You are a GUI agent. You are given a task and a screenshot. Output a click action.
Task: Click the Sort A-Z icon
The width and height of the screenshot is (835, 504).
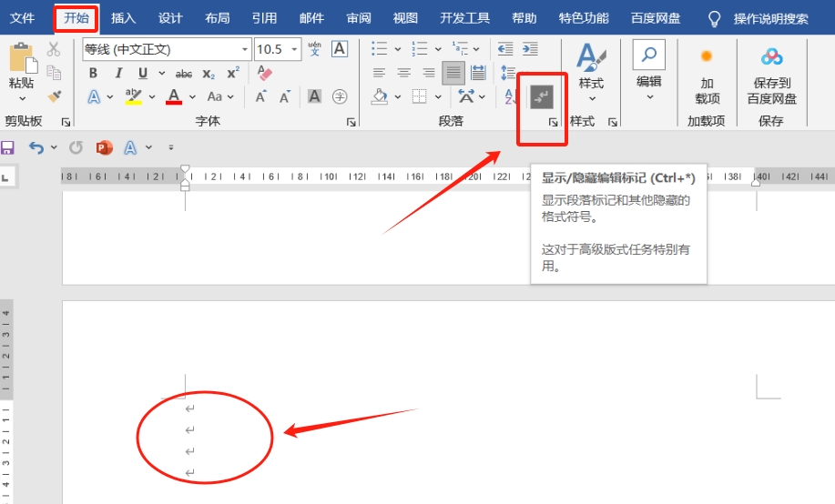tap(510, 96)
